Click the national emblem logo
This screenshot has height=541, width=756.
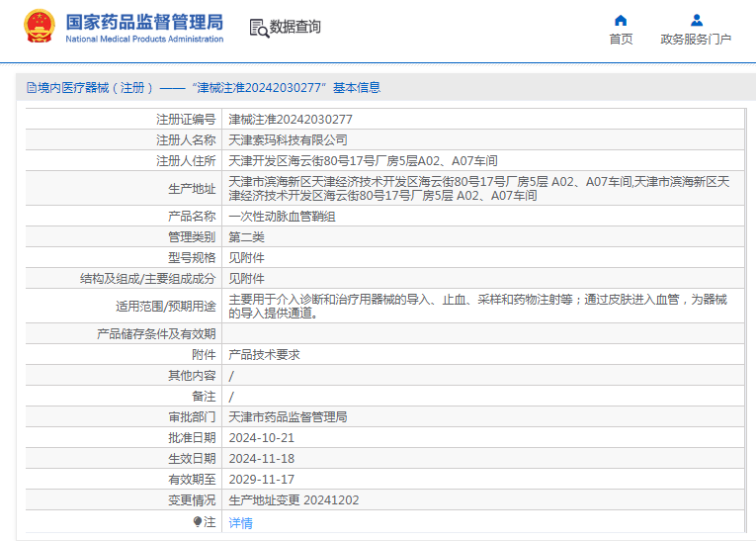(40, 27)
